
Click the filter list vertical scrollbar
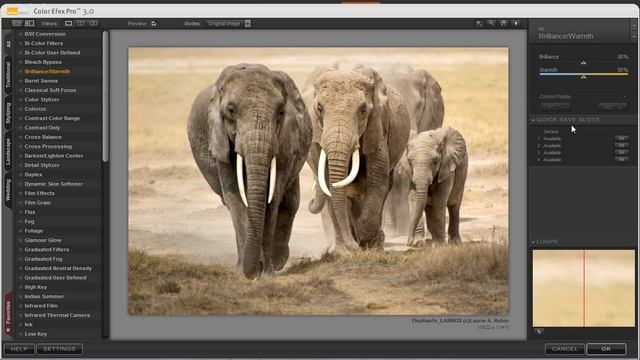[x=105, y=96]
